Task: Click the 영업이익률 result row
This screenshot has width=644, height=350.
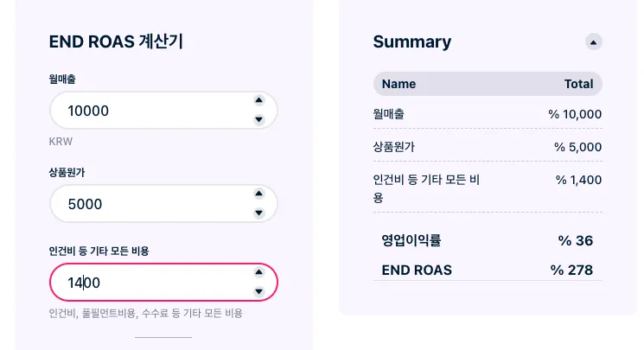Action: pyautogui.click(x=488, y=240)
